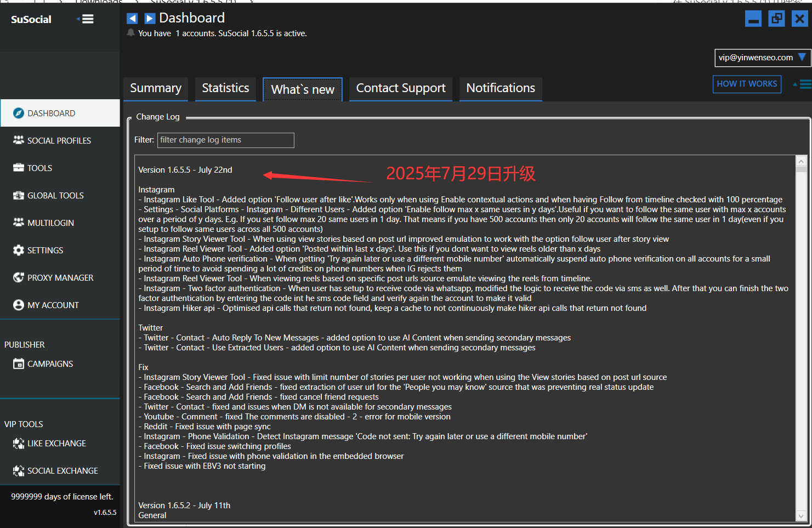Screen dimensions: 812x528
Task: Open the Tools section
Action: click(60, 168)
